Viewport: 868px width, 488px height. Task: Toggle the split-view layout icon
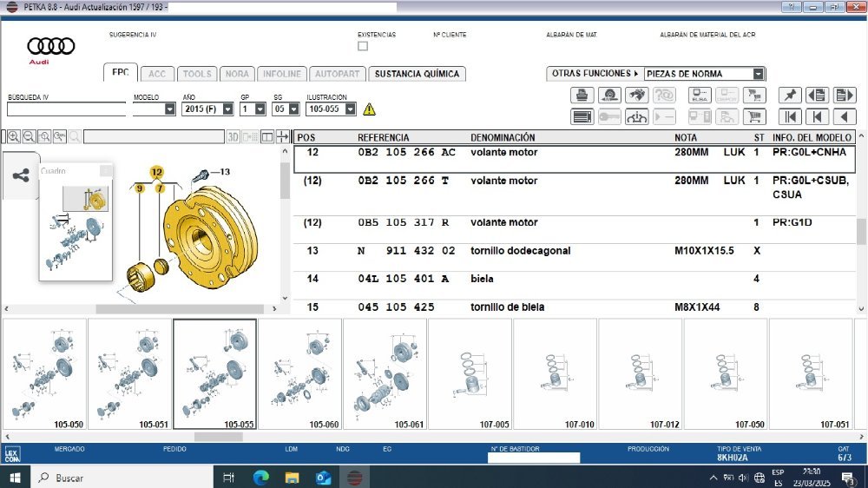(267, 137)
